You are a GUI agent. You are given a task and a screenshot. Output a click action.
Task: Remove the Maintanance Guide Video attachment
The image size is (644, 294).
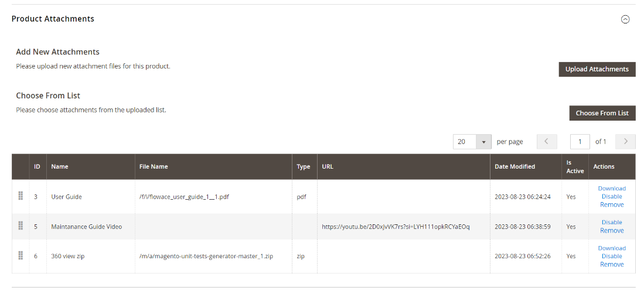(x=612, y=231)
